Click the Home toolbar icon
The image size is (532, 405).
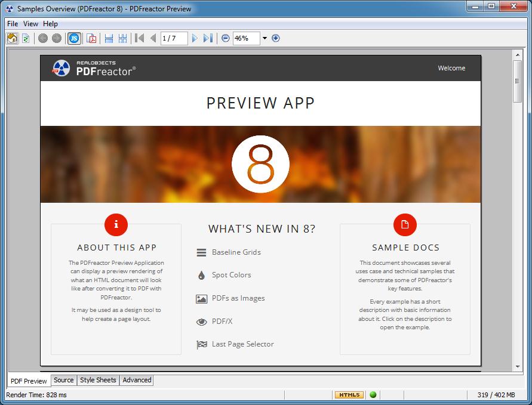coord(12,38)
